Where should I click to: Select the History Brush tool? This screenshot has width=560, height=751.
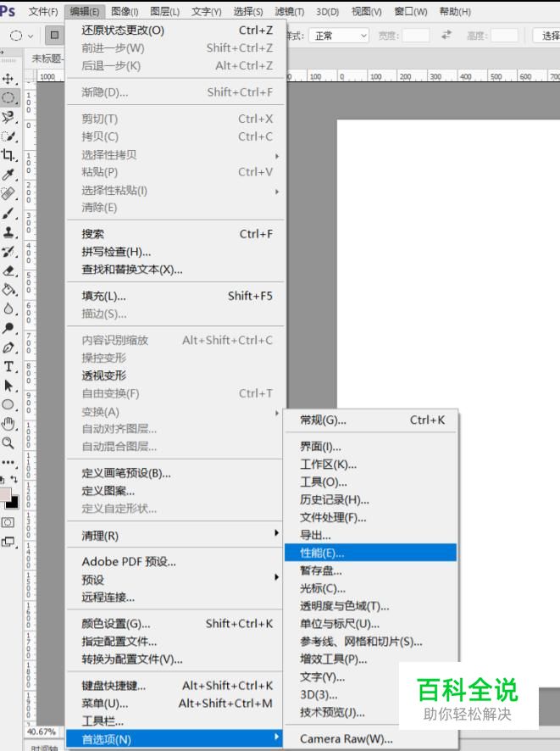(8, 252)
